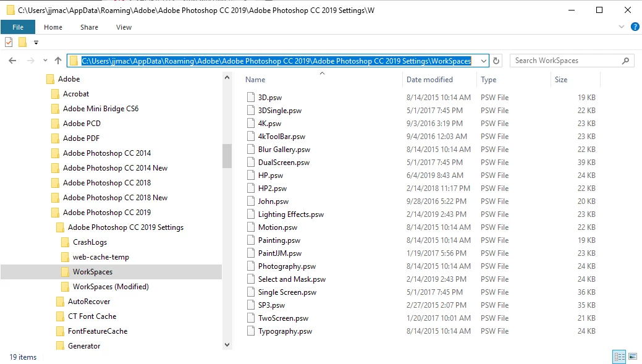Screen dimensions: 642x364
Task: Select the HP2.psw file name
Action: (x=272, y=188)
